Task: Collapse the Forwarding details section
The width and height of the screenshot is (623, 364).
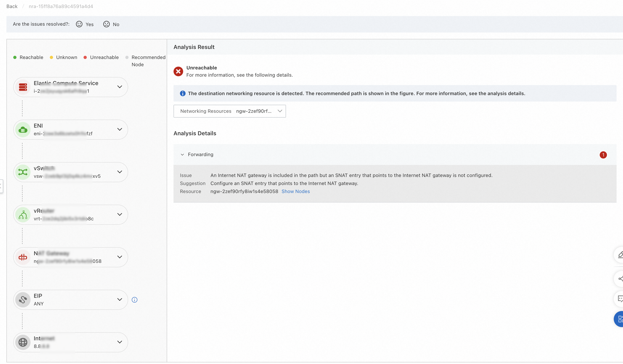Action: tap(182, 155)
